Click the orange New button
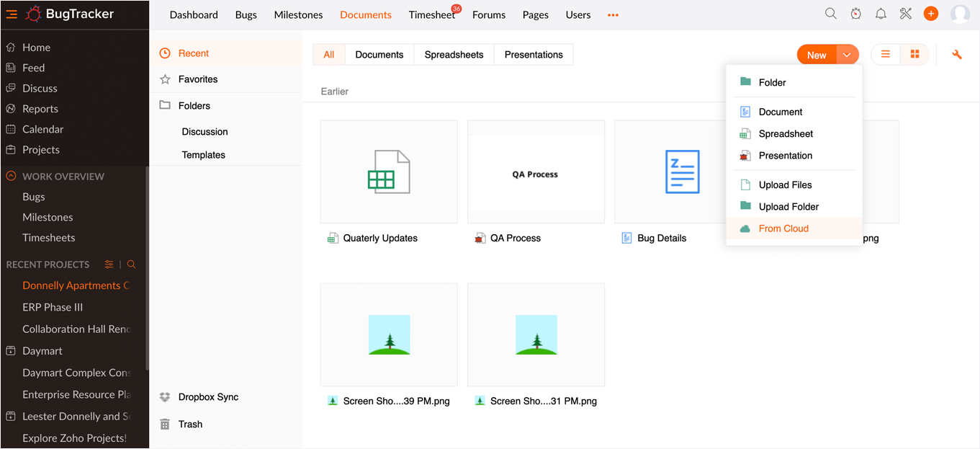This screenshot has width=980, height=449. pos(817,55)
